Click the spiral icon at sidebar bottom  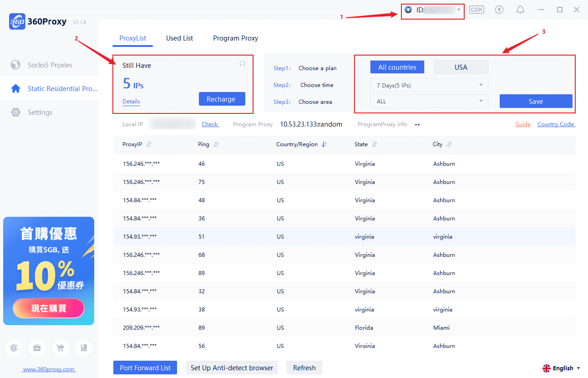[14, 348]
